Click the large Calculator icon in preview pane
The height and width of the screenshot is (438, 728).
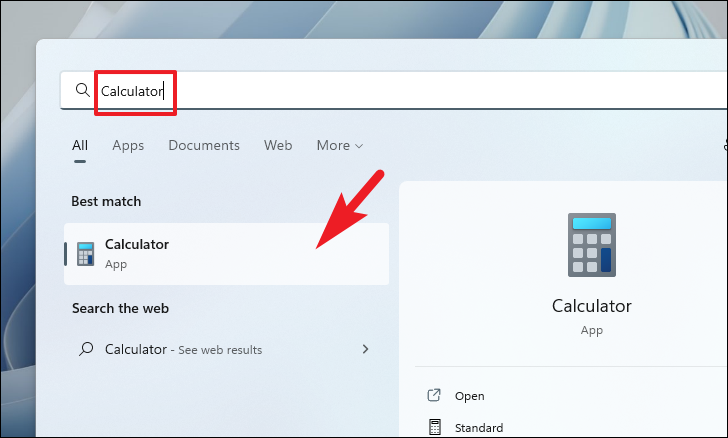click(x=592, y=245)
